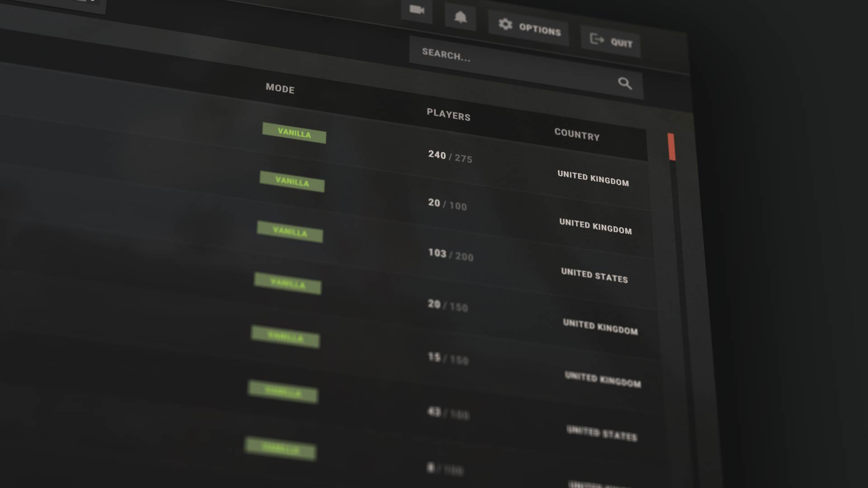Sort servers by the Players column
The width and height of the screenshot is (868, 488).
click(448, 114)
